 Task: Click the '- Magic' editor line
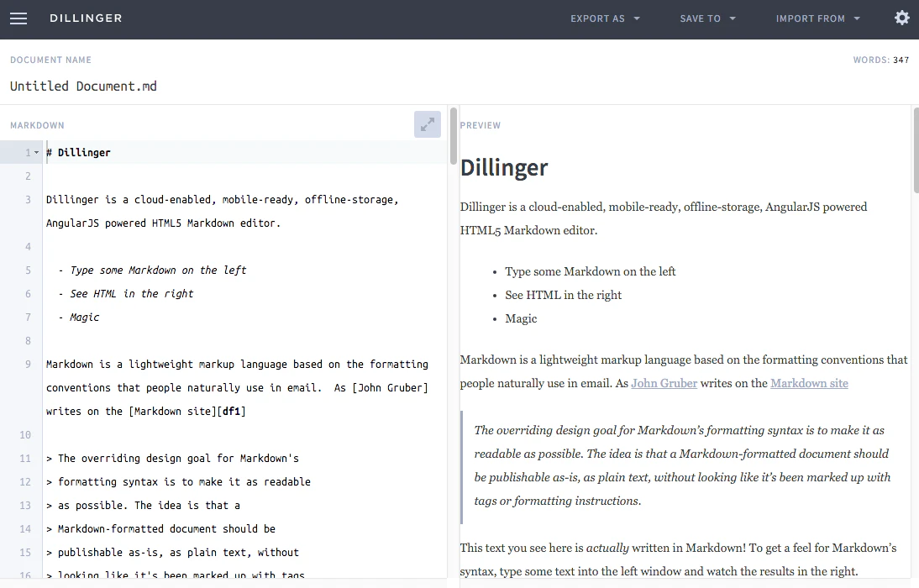click(79, 318)
